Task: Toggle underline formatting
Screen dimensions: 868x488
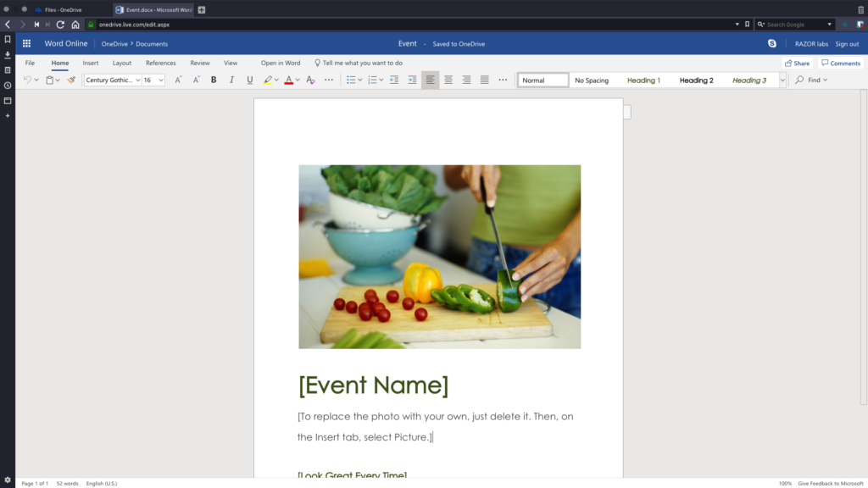Action: point(248,80)
